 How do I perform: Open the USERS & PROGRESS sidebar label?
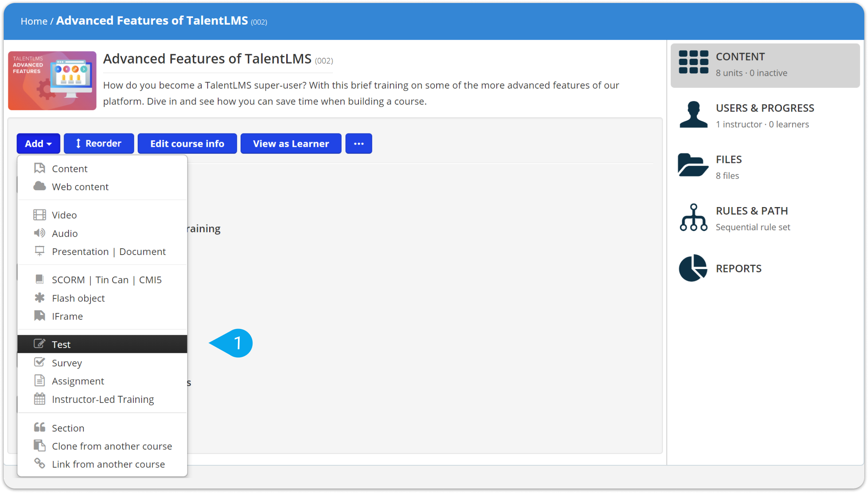tap(765, 108)
